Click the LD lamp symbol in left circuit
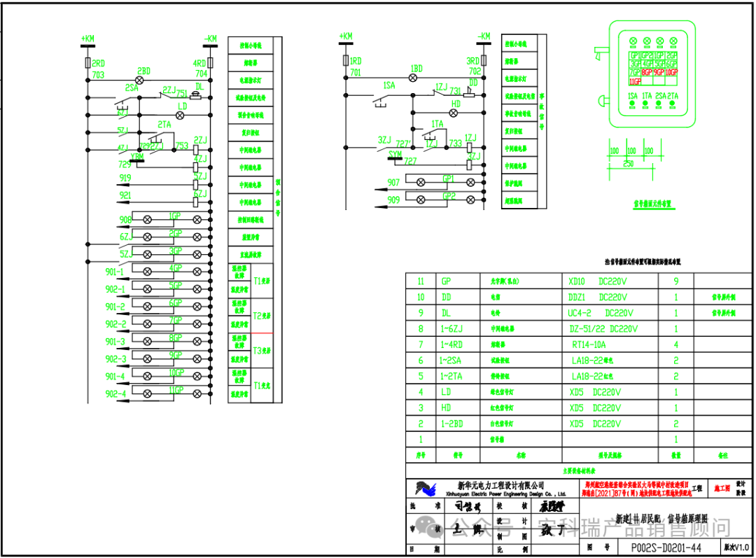The height and width of the screenshot is (558, 756). pos(180,116)
